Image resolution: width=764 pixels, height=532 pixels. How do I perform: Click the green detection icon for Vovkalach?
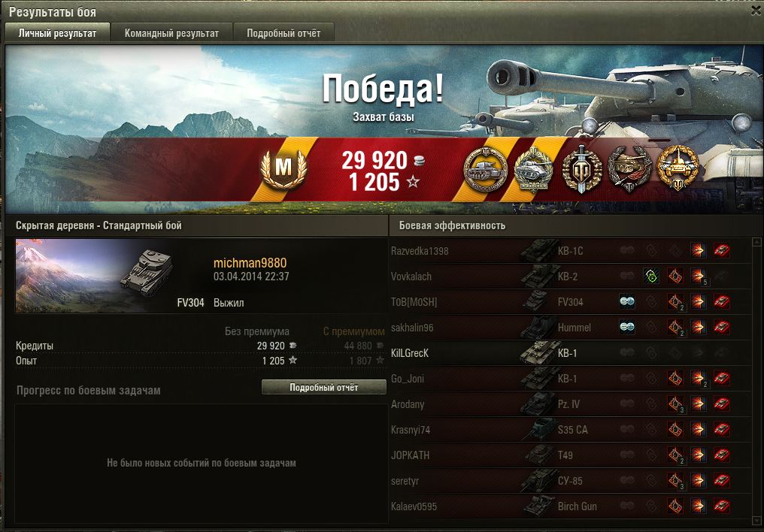pyautogui.click(x=651, y=276)
